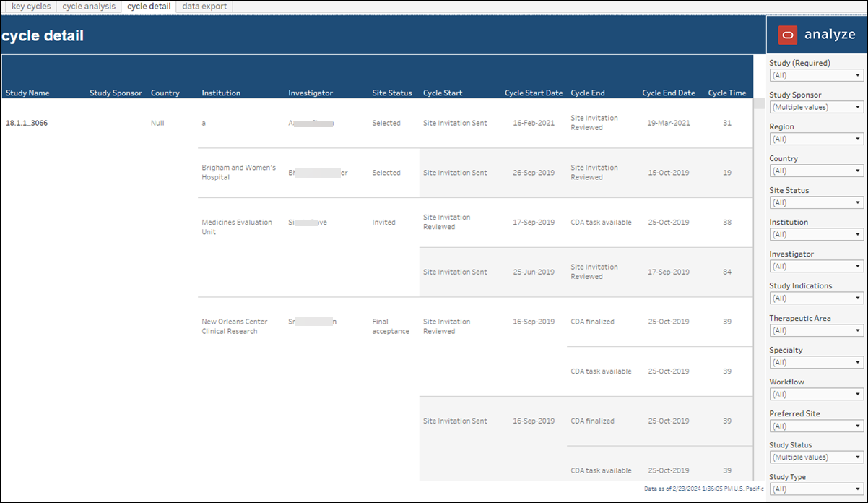Click the 19-Mar-2021 cycle end date

pos(669,123)
